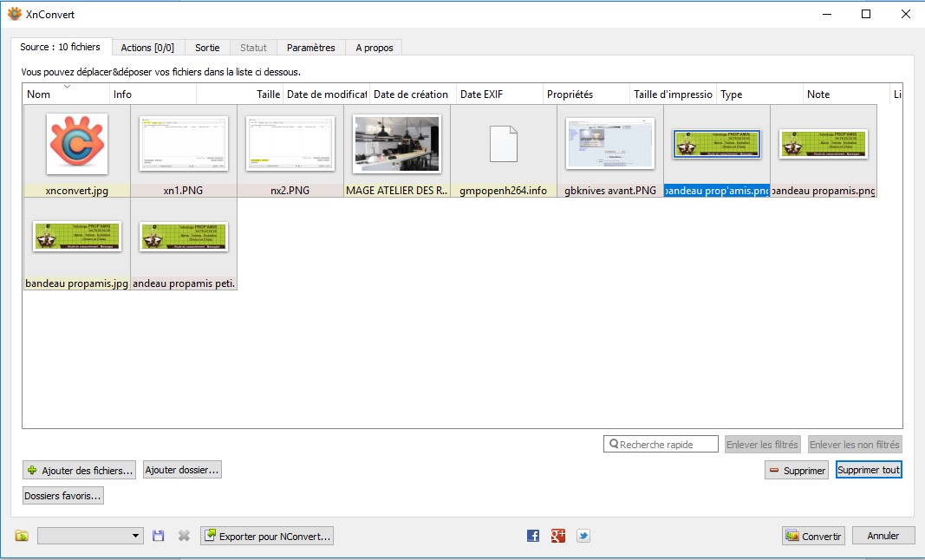
Task: Sort file list by Nom column
Action: (67, 94)
